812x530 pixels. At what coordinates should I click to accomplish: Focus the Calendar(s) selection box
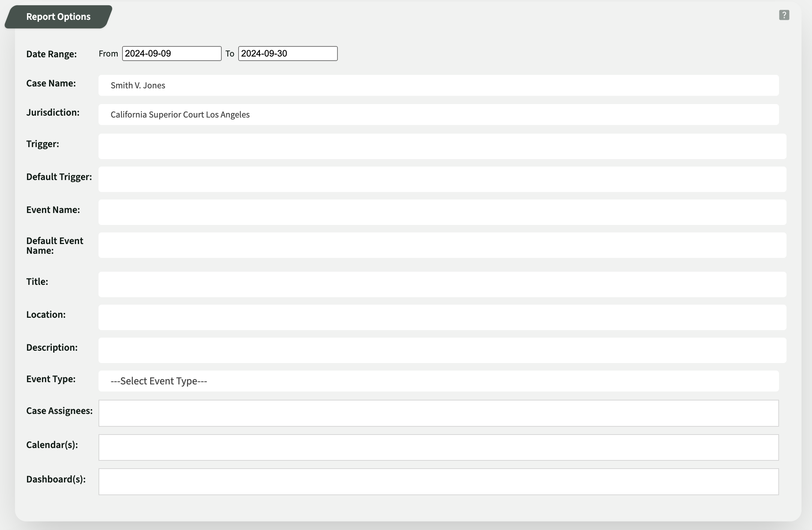[x=439, y=447]
